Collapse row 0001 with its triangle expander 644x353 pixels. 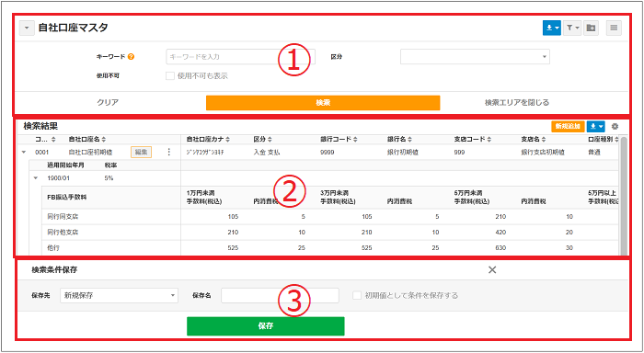[x=23, y=153]
